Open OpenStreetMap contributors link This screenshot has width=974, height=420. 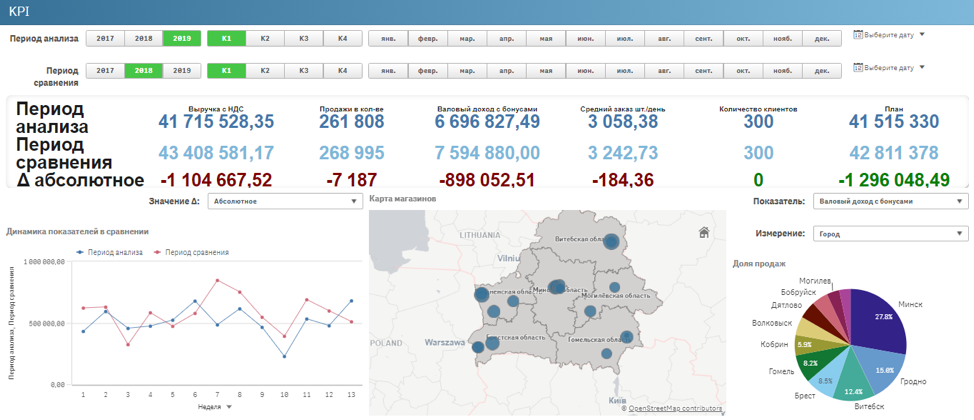point(675,408)
